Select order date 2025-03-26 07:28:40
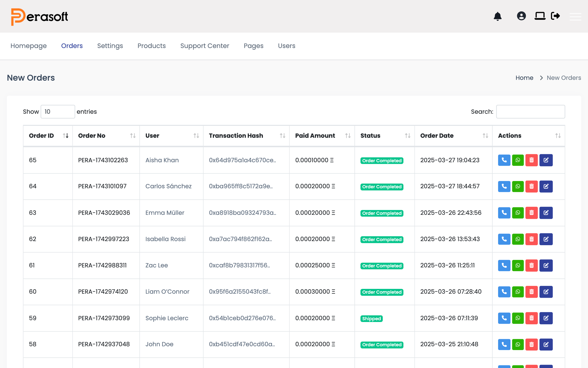588x368 pixels. point(451,292)
